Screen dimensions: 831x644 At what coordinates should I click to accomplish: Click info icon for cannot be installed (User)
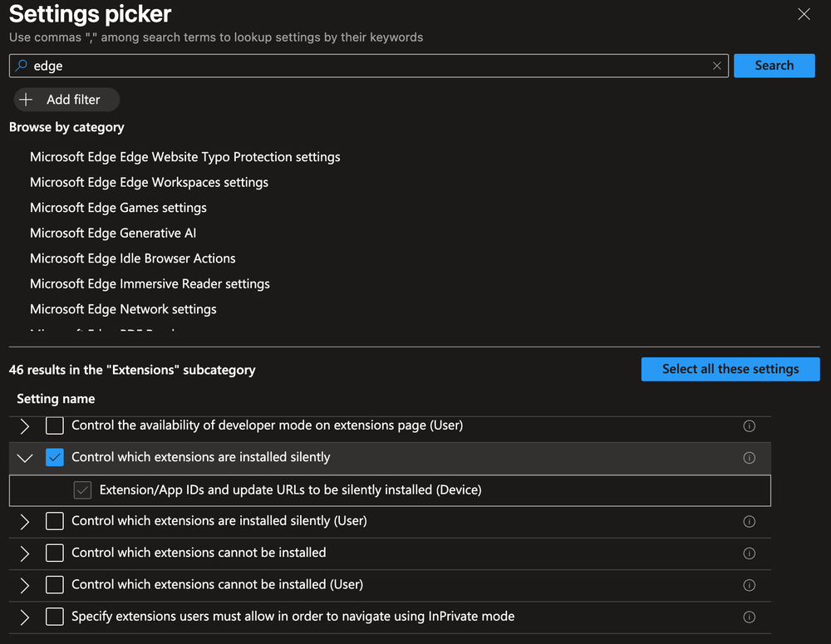pos(749,585)
